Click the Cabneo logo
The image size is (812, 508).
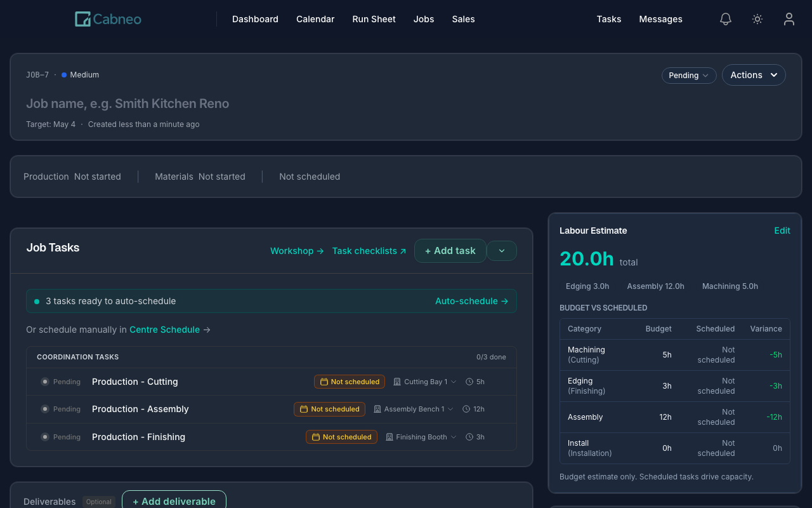107,19
